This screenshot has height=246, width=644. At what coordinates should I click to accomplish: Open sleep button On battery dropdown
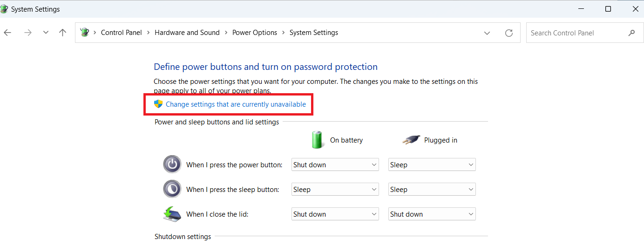coord(335,190)
